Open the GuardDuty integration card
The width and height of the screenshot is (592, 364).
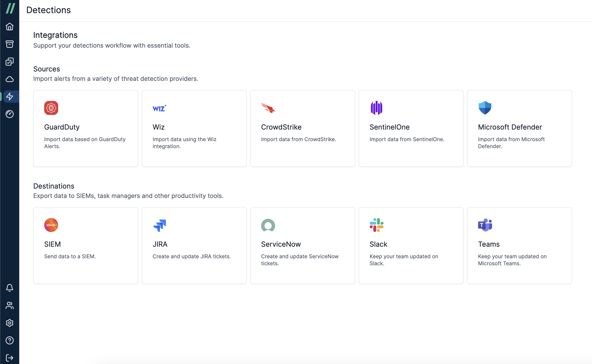tap(86, 128)
